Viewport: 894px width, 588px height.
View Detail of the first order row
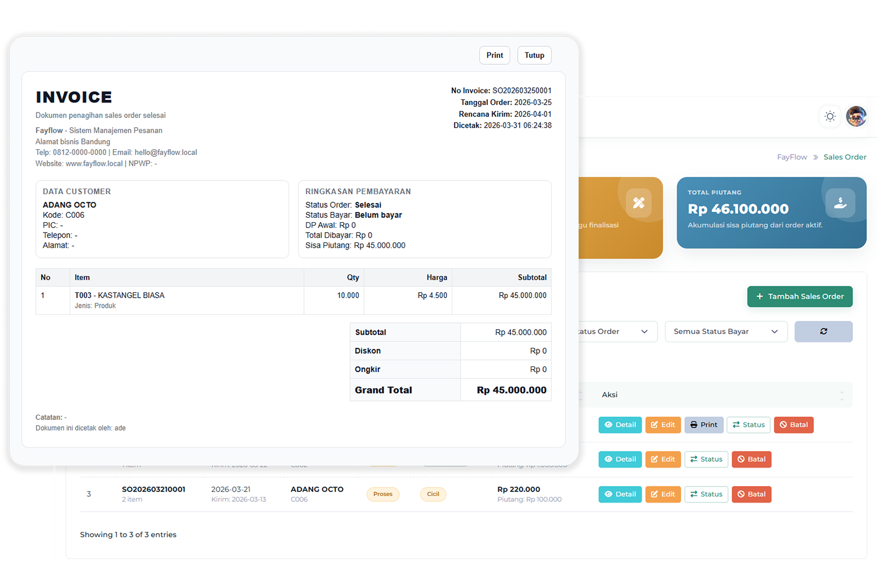click(x=620, y=425)
